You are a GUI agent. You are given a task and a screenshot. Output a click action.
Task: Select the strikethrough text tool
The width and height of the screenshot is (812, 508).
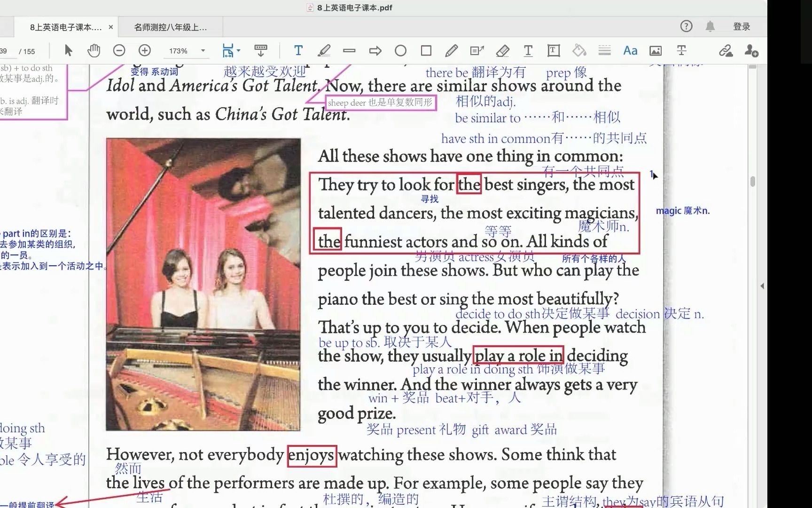(681, 50)
